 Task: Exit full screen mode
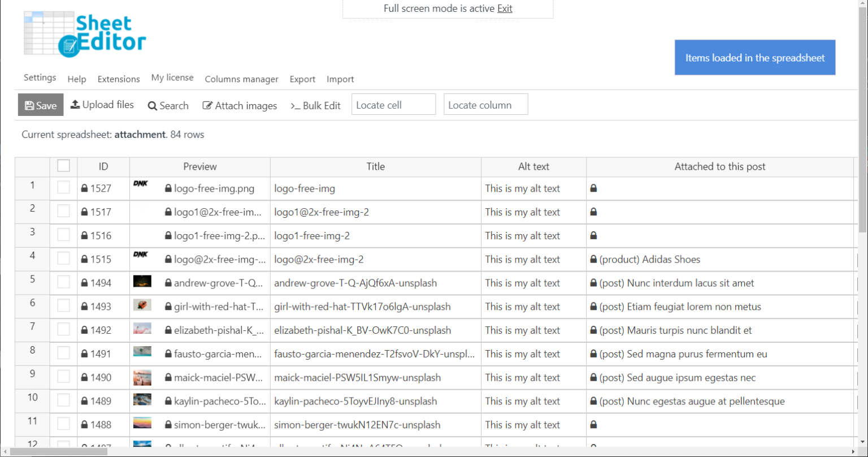(x=505, y=8)
